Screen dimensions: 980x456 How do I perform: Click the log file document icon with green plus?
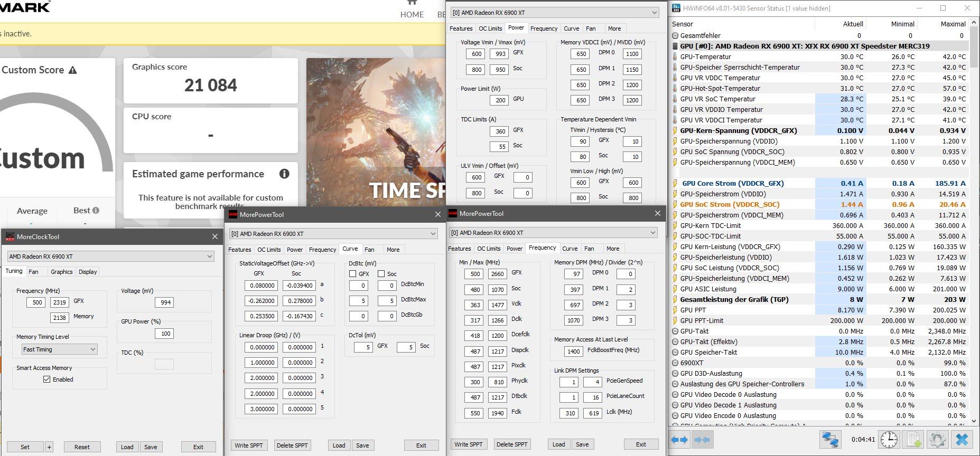click(x=913, y=440)
